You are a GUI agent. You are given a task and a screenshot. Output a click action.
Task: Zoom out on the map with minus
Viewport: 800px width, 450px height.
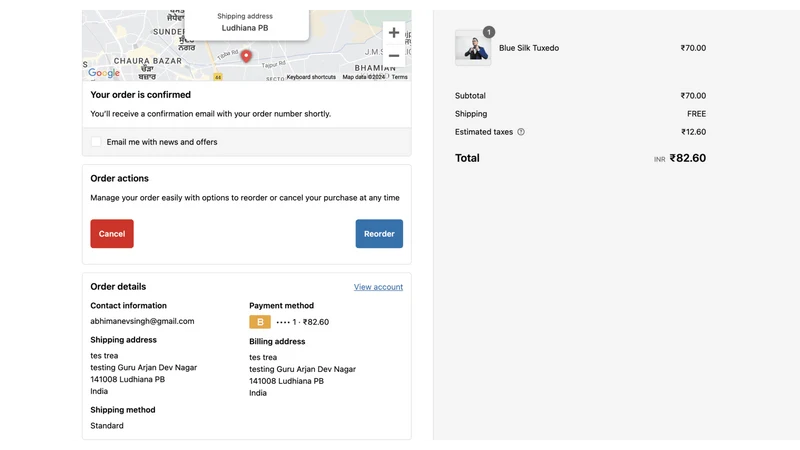tap(393, 56)
